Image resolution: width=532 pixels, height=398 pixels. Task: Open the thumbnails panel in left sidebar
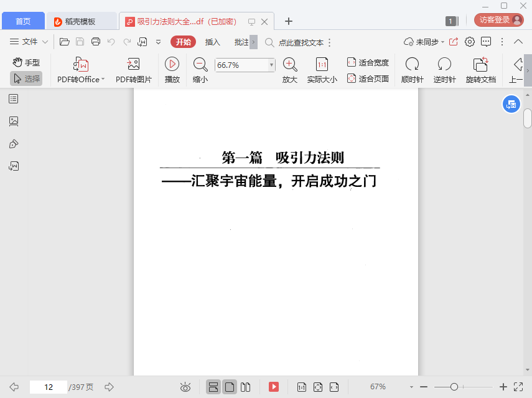click(x=14, y=121)
